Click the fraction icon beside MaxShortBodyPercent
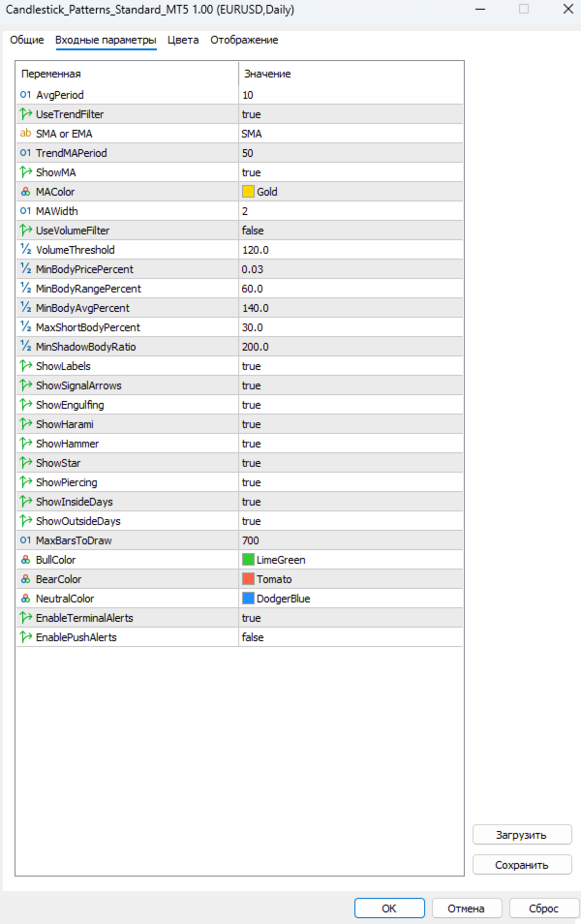Image resolution: width=581 pixels, height=924 pixels. (25, 327)
